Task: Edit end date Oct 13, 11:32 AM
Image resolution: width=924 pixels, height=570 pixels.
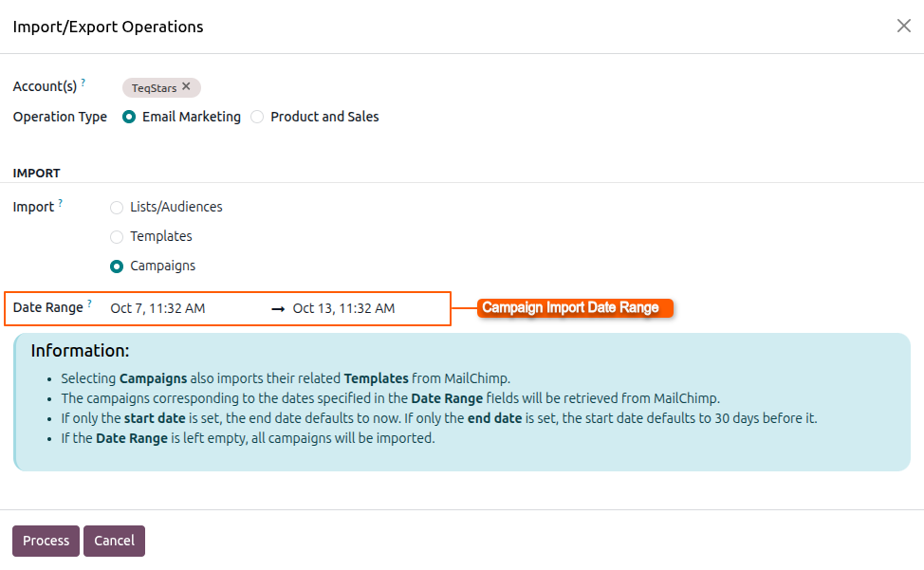Action: tap(344, 308)
